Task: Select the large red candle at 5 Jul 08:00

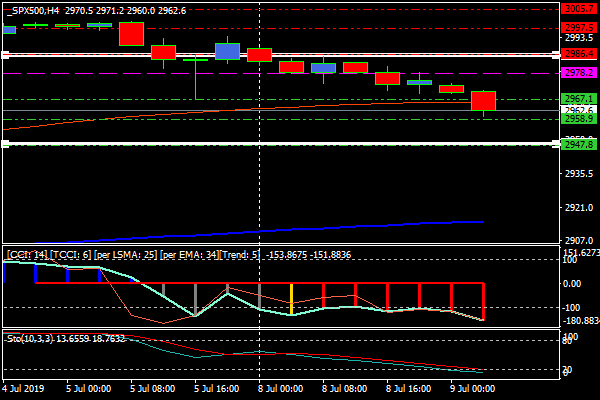Action: tap(131, 34)
